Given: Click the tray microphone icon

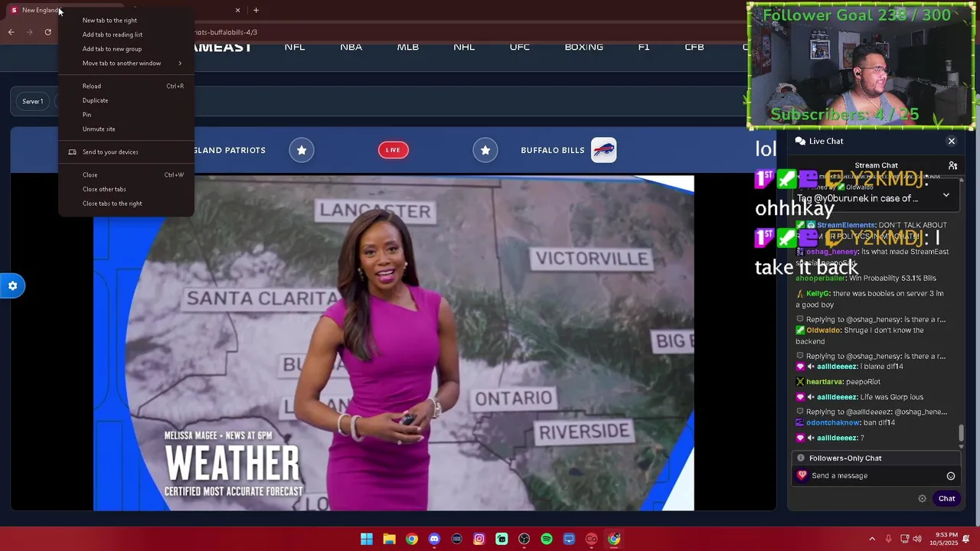Looking at the screenshot, I should (889, 539).
